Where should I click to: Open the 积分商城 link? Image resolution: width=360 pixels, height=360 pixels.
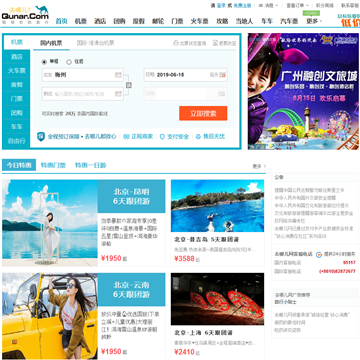coord(325,5)
